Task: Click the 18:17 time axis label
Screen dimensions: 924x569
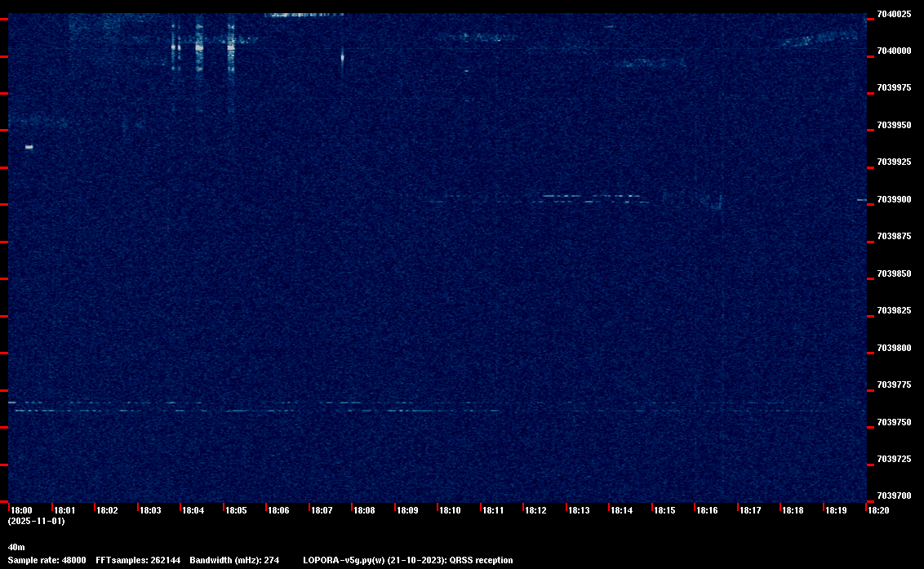Action: pyautogui.click(x=750, y=510)
